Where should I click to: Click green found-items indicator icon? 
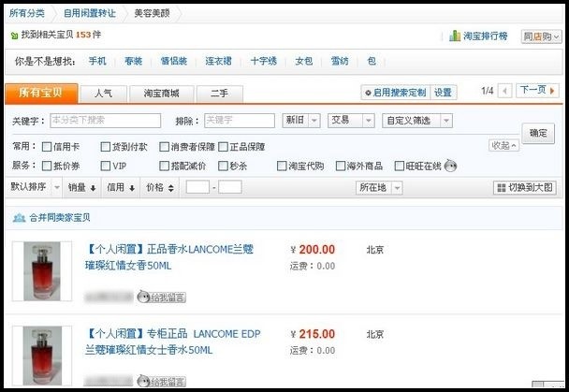pyautogui.click(x=15, y=36)
